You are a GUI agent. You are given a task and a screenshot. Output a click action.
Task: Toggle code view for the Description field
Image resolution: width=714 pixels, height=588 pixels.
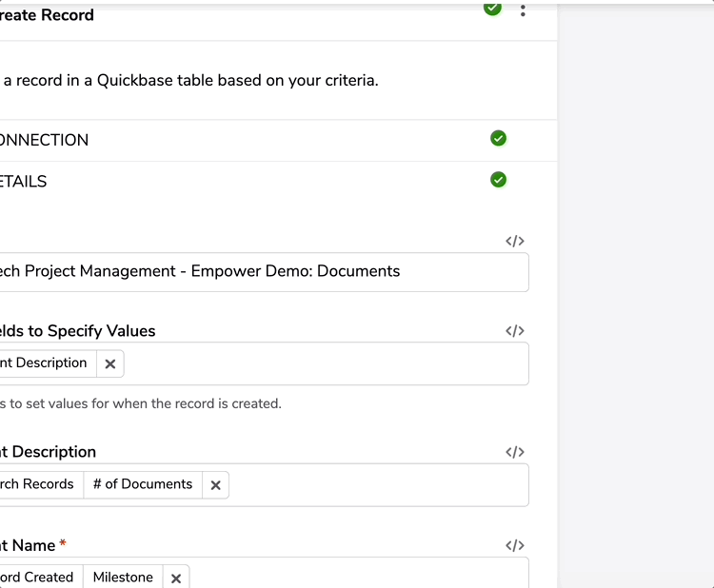515,452
